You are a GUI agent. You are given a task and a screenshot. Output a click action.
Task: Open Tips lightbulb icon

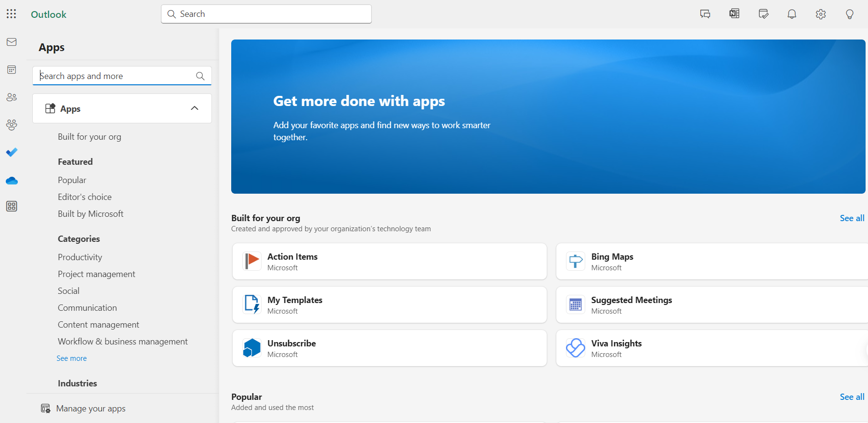[850, 14]
